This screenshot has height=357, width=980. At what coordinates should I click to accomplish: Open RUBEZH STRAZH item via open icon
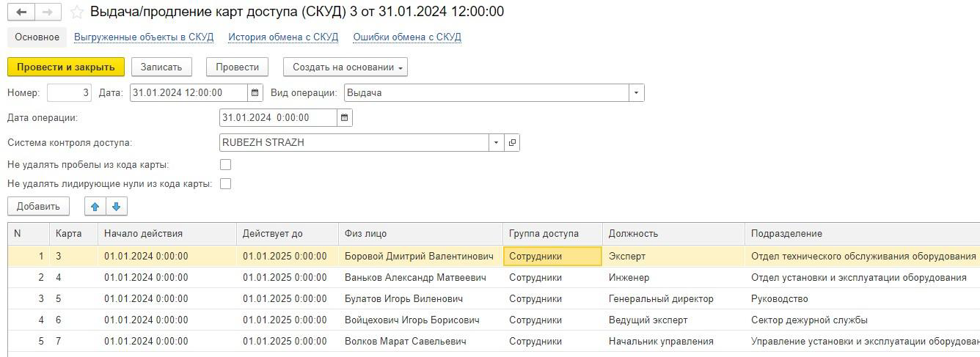coord(512,142)
